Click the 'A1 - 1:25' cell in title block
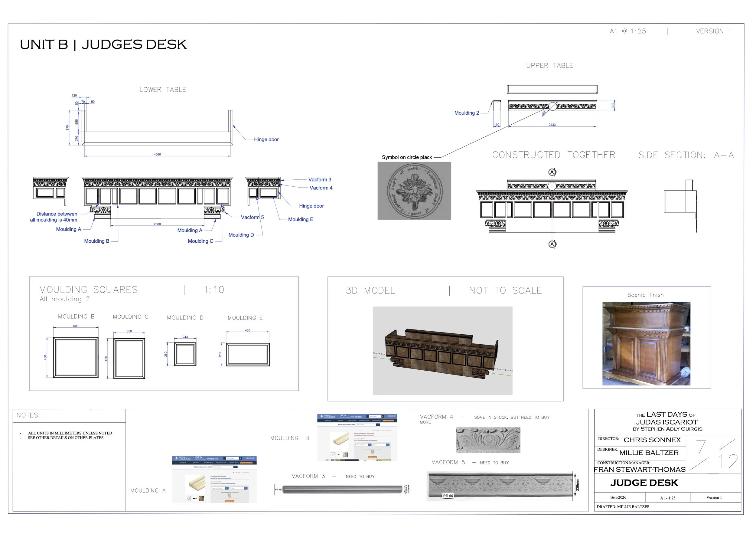756x534 pixels. pyautogui.click(x=667, y=498)
